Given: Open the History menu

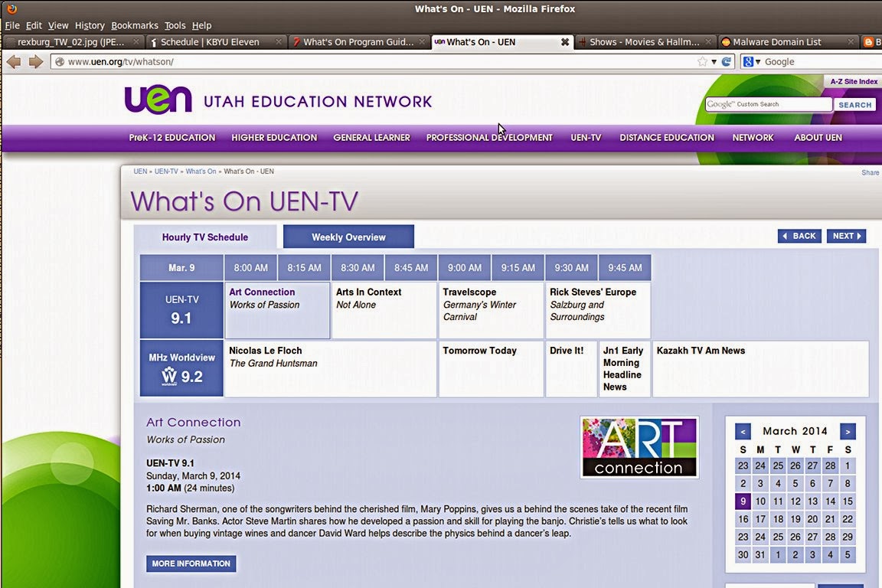Looking at the screenshot, I should (90, 25).
